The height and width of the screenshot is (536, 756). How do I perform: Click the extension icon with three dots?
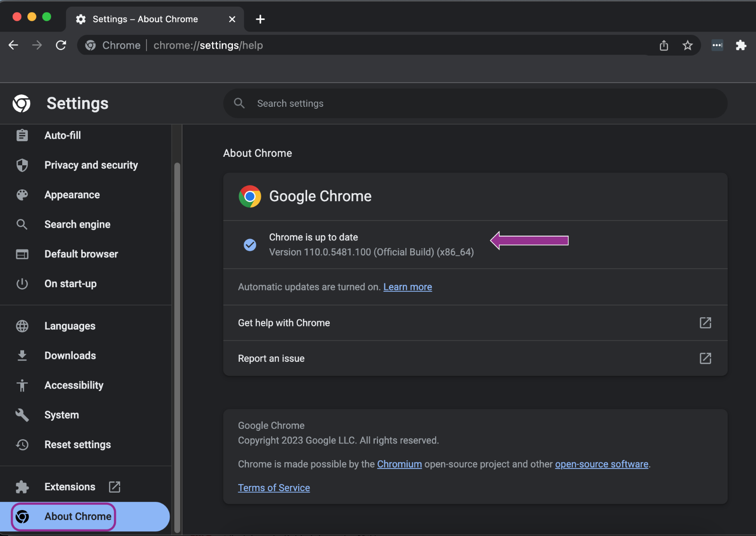coord(717,45)
